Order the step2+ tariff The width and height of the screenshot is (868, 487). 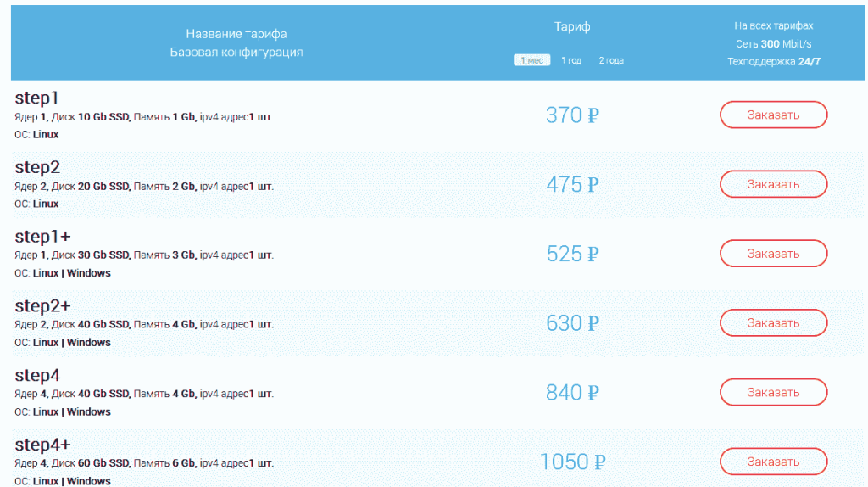pyautogui.click(x=773, y=323)
